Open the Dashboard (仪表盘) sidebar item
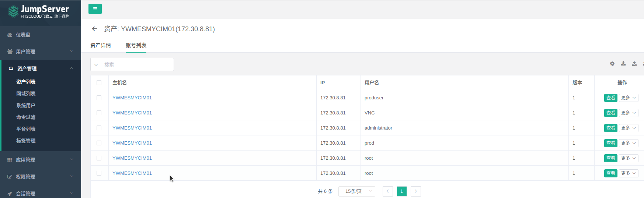This screenshot has width=644, height=198. pyautogui.click(x=23, y=35)
